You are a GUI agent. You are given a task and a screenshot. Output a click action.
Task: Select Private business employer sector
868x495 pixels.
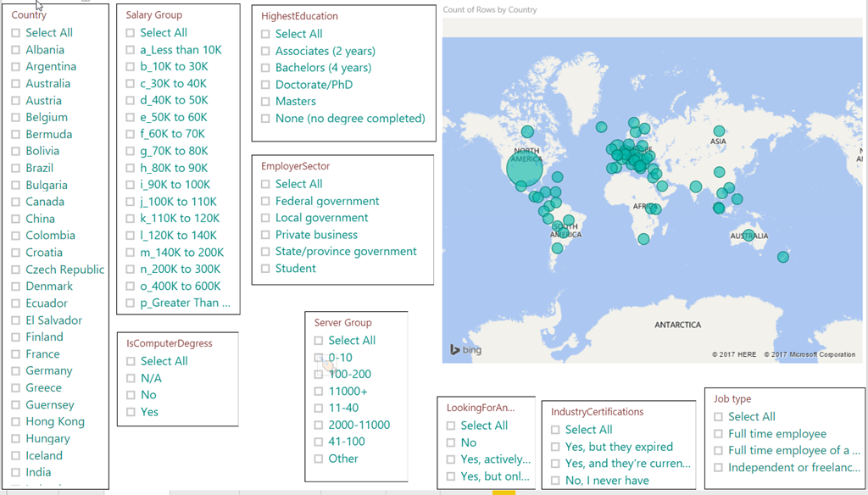[x=266, y=235]
